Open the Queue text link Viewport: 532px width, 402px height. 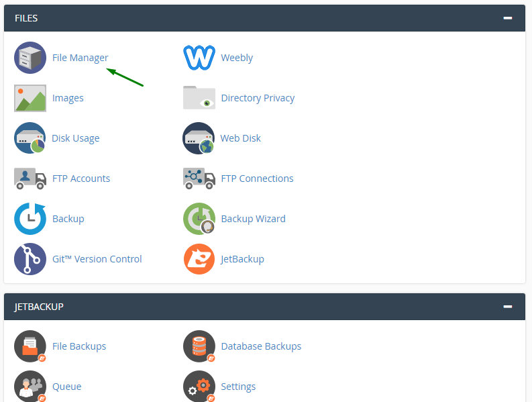click(67, 387)
